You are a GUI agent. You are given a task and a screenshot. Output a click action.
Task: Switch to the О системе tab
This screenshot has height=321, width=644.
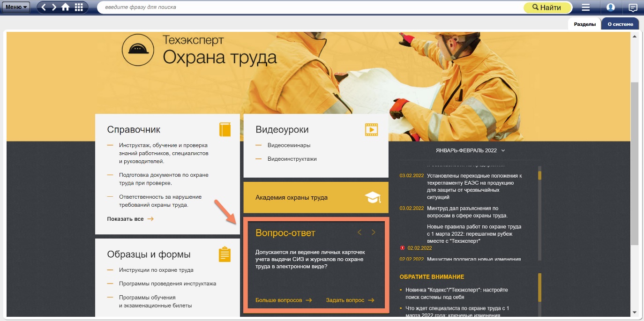(x=620, y=24)
